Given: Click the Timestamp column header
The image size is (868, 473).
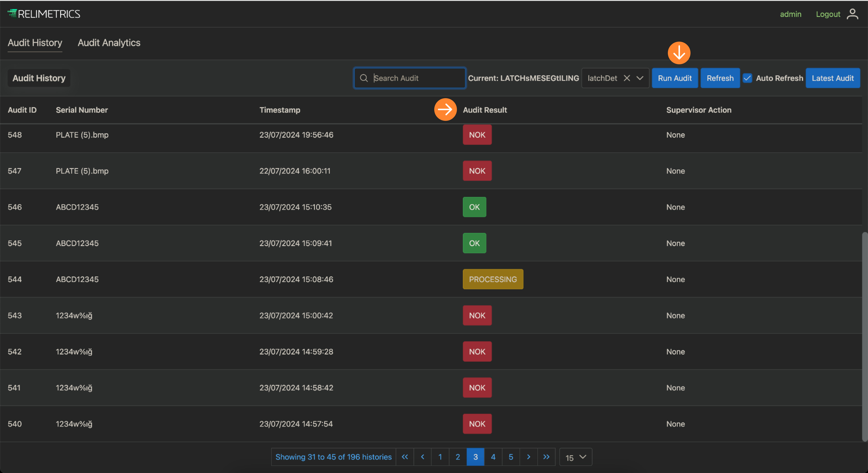Looking at the screenshot, I should pyautogui.click(x=280, y=110).
